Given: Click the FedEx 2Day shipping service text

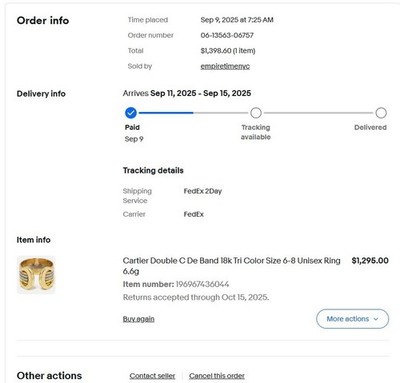Looking at the screenshot, I should (x=203, y=191).
